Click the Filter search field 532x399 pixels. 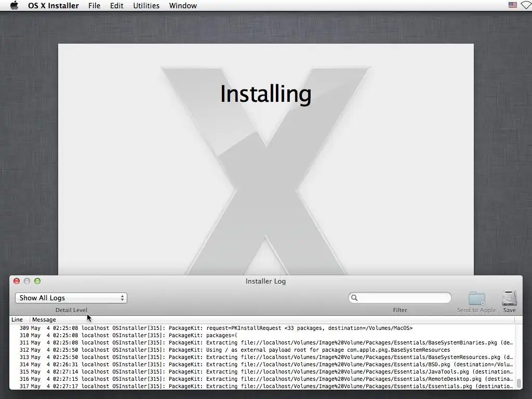pyautogui.click(x=400, y=298)
